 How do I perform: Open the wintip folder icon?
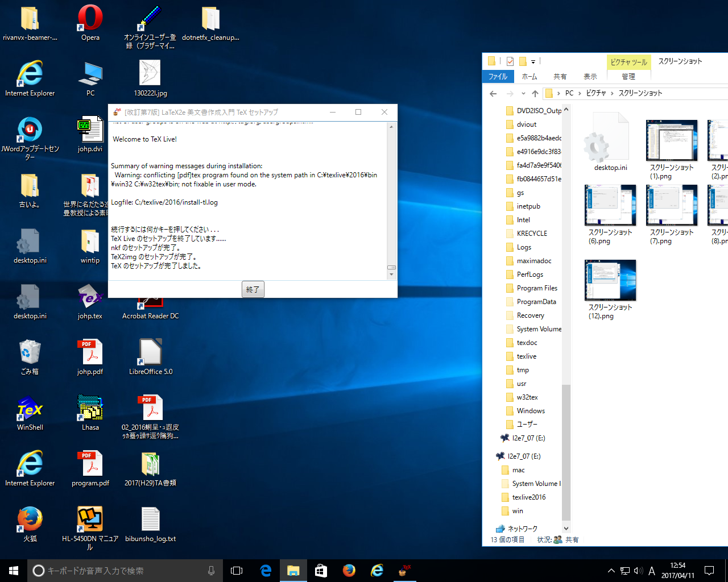coord(90,246)
